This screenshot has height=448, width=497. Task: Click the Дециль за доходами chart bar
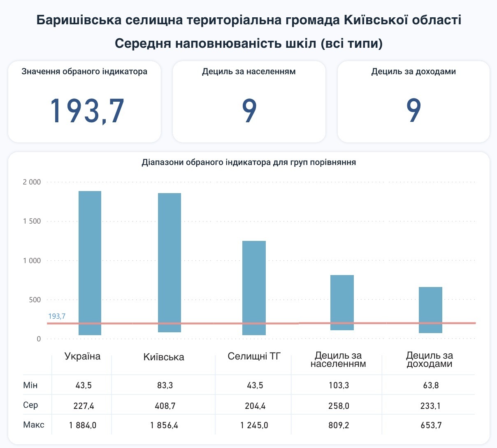430,310
